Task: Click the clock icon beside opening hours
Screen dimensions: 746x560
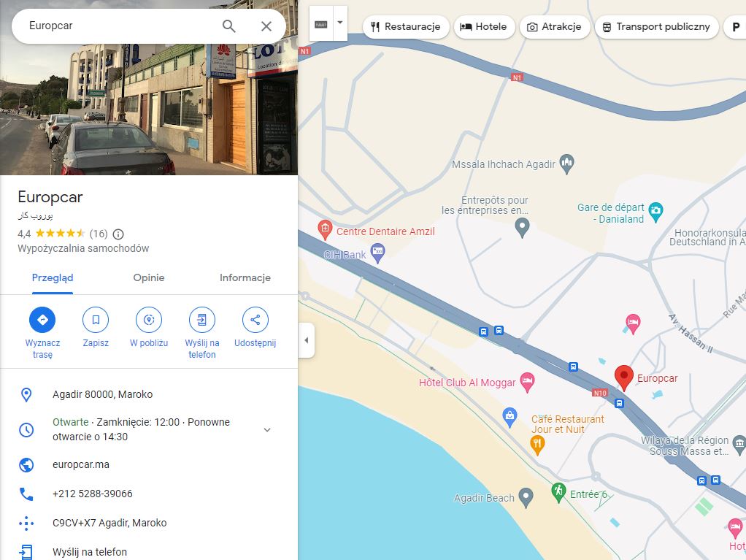Action: pyautogui.click(x=26, y=429)
